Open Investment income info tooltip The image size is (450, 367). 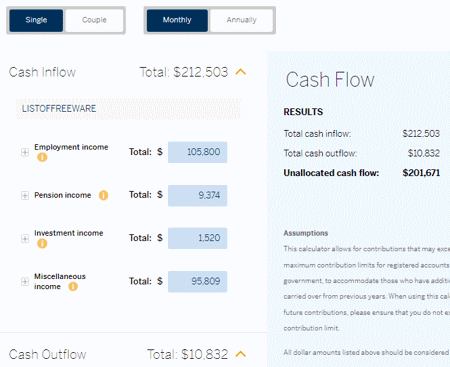42,243
